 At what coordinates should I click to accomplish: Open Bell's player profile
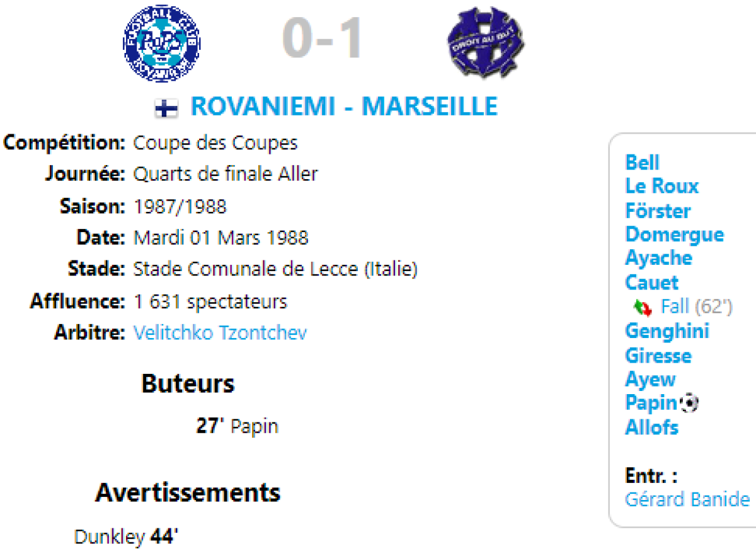[642, 163]
